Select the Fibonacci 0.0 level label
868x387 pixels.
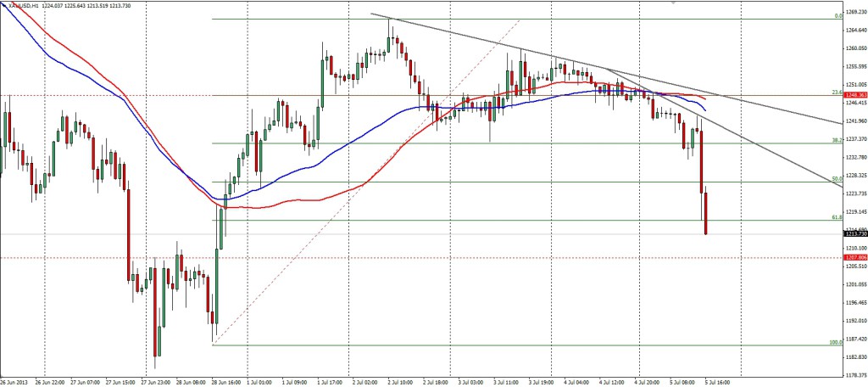[837, 15]
